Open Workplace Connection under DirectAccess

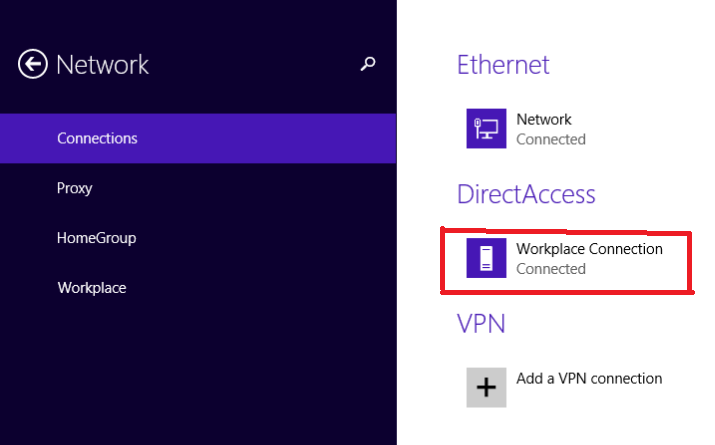click(x=565, y=258)
